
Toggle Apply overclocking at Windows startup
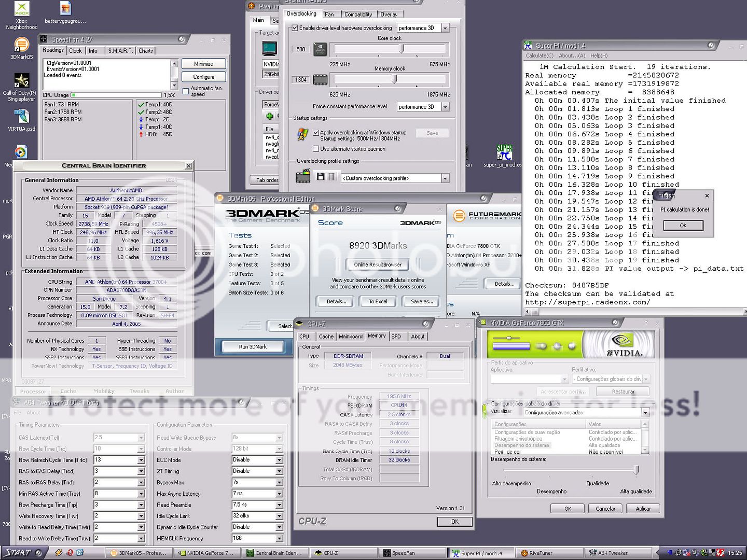315,132
